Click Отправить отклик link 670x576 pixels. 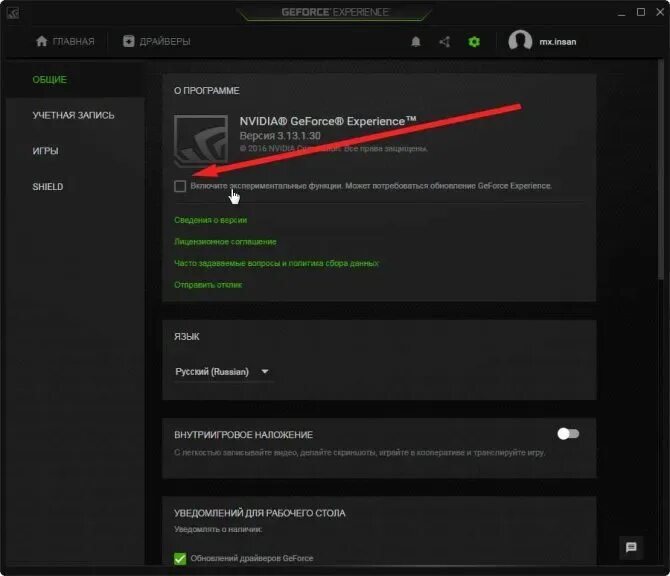(x=208, y=285)
